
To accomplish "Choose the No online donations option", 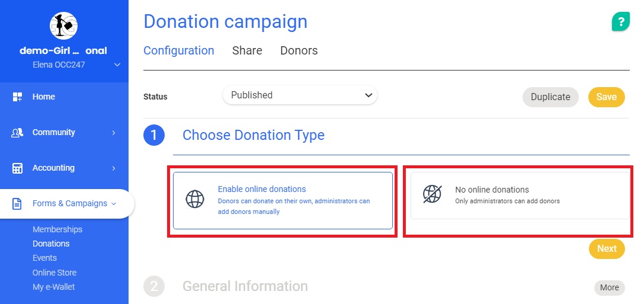I will [x=520, y=196].
